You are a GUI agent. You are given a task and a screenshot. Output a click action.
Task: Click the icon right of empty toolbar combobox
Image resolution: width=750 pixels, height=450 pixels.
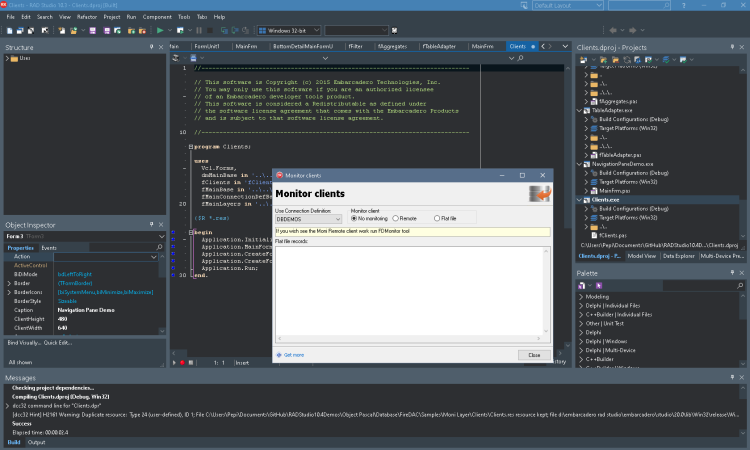tap(395, 31)
